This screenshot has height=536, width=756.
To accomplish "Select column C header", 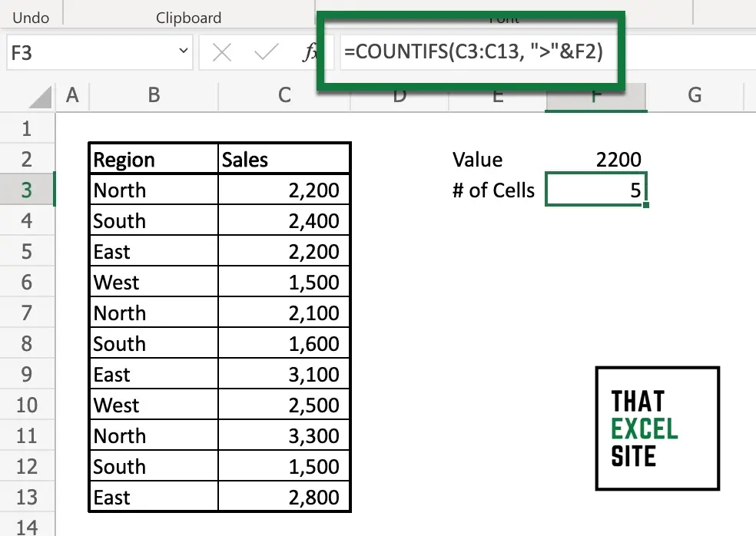I will [284, 95].
